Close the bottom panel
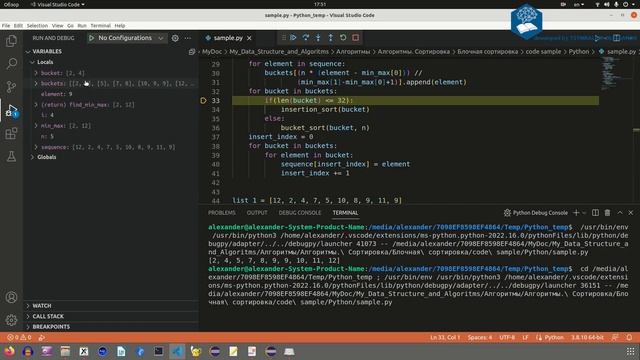The height and width of the screenshot is (360, 640). pyautogui.click(x=631, y=213)
